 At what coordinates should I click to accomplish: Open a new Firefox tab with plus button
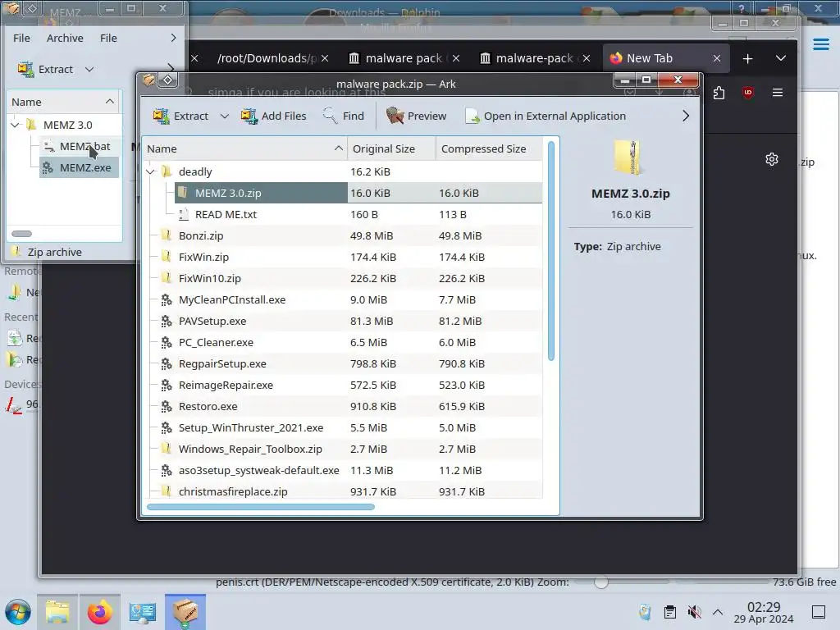[x=748, y=58]
